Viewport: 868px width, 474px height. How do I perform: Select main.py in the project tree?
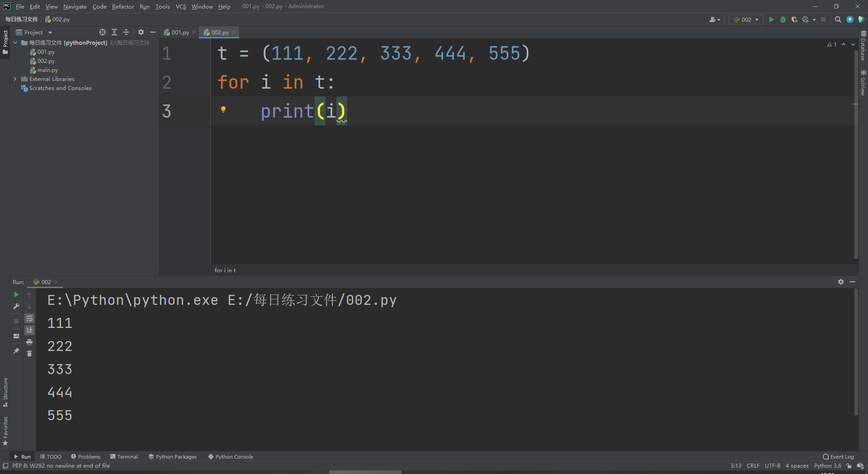pyautogui.click(x=47, y=70)
